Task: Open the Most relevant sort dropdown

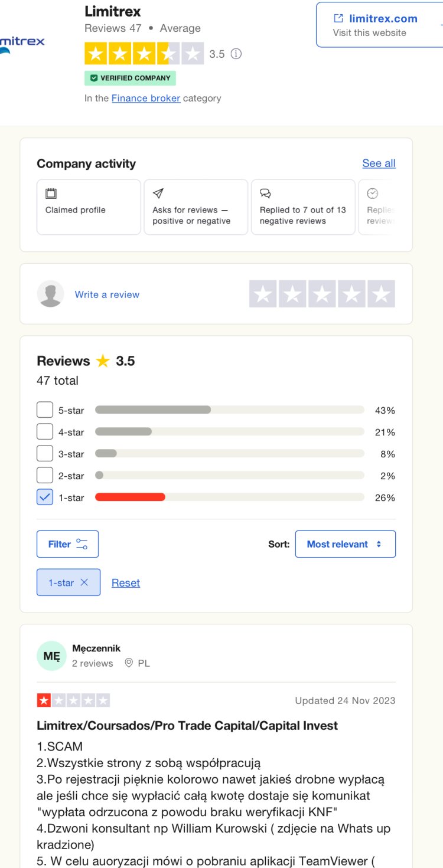Action: tap(346, 544)
